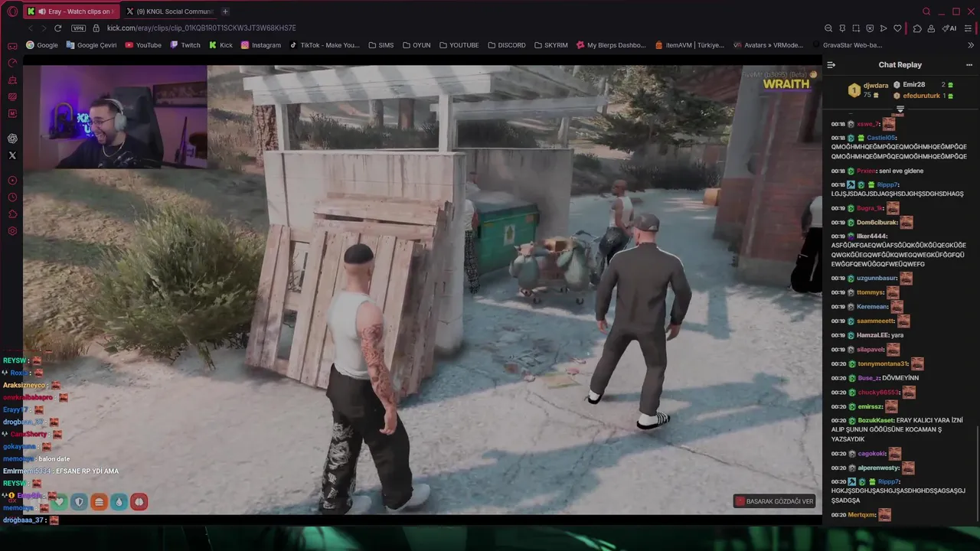Open Emir28 in the gift leaderboard
The width and height of the screenshot is (980, 551).
913,85
